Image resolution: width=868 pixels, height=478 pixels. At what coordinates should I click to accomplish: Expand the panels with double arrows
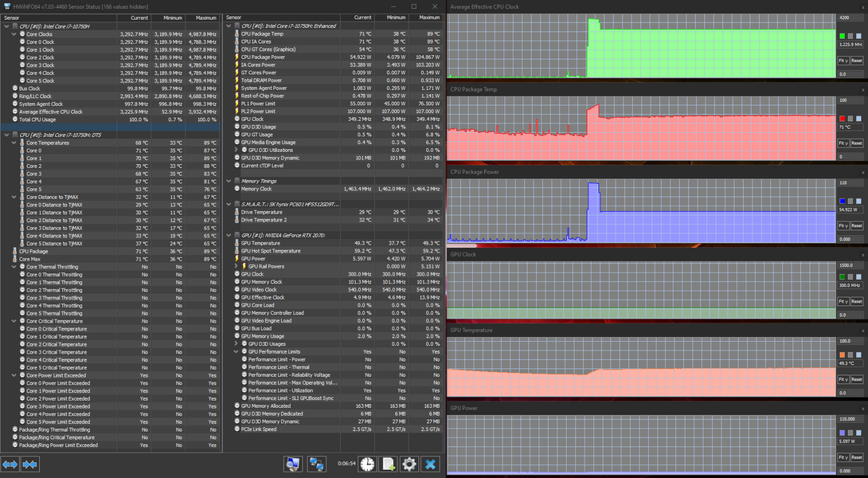point(10,464)
